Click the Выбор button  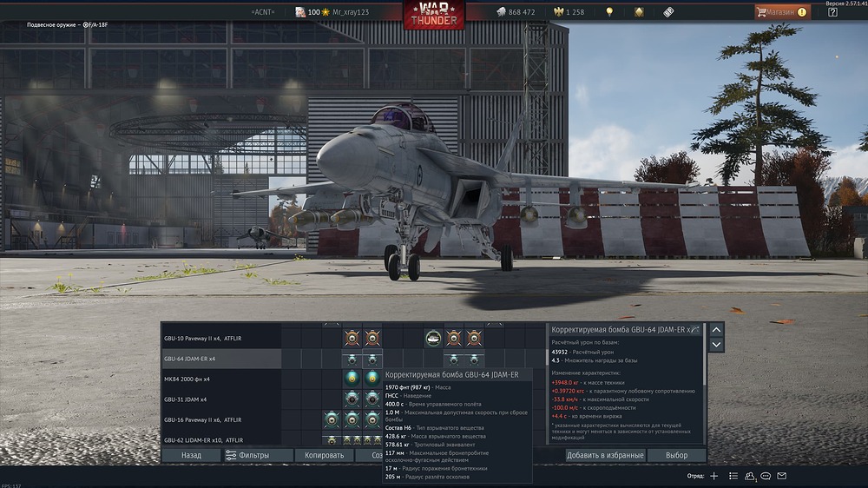point(676,455)
